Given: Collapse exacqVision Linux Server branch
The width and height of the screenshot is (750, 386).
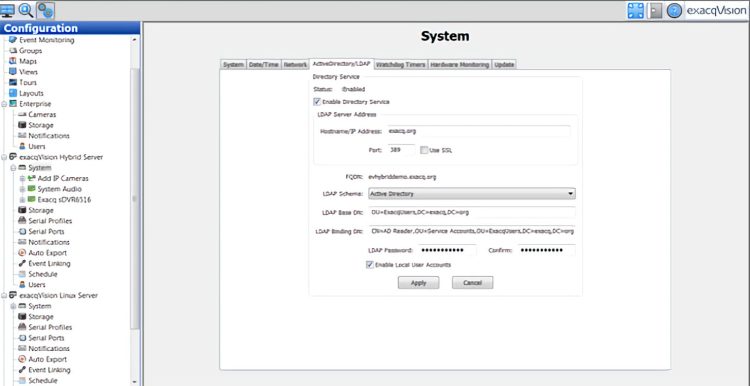Looking at the screenshot, I should (x=4, y=296).
